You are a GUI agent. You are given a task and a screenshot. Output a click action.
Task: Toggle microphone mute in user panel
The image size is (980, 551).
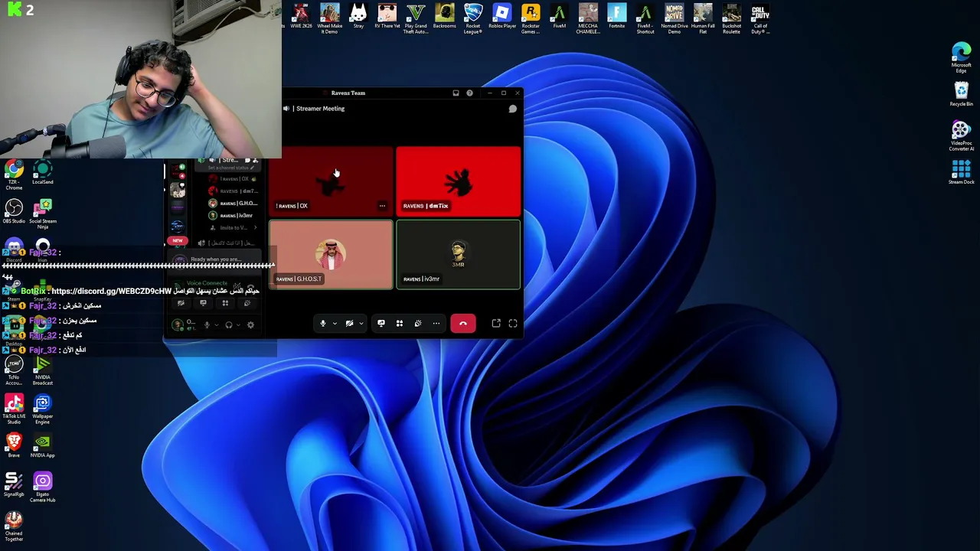207,325
